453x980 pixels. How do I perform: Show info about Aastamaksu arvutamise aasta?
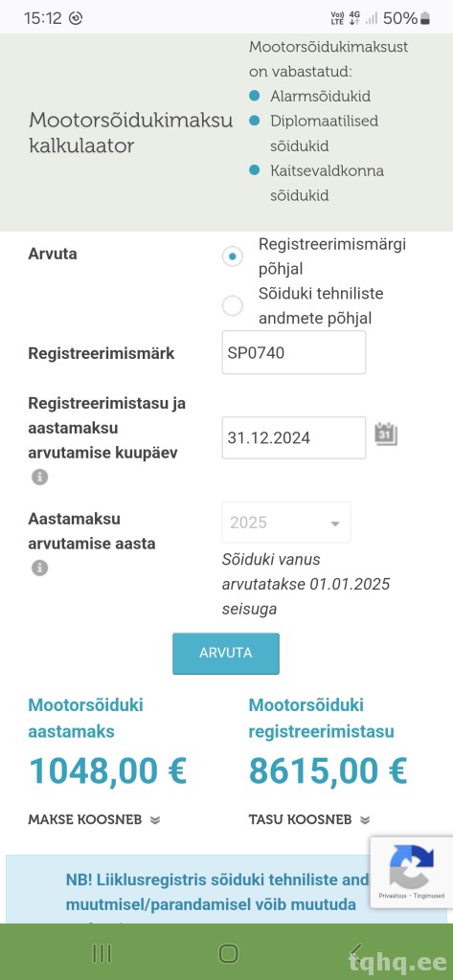click(x=39, y=568)
